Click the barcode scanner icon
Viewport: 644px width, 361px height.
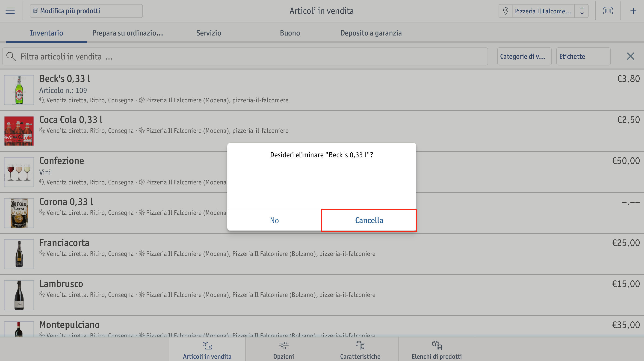pyautogui.click(x=608, y=11)
